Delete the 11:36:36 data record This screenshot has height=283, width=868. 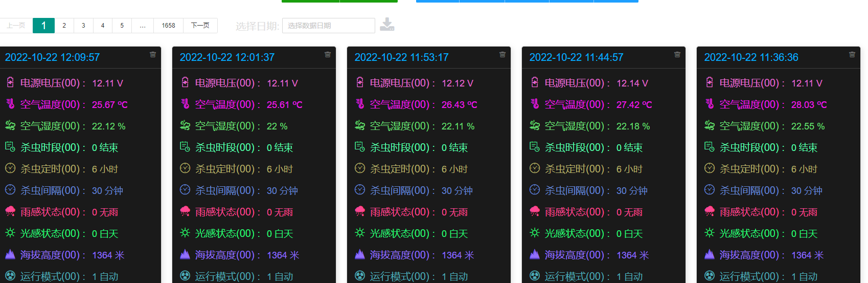click(x=852, y=54)
